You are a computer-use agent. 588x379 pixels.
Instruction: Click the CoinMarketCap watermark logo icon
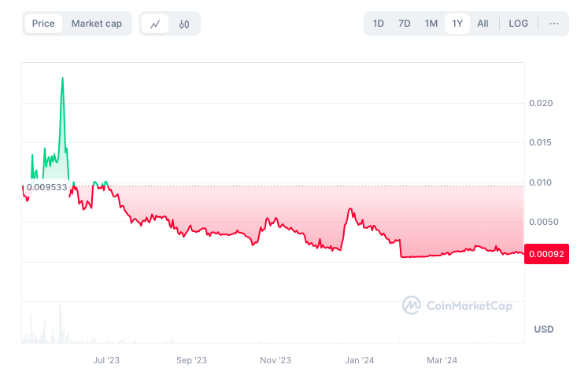(x=411, y=305)
